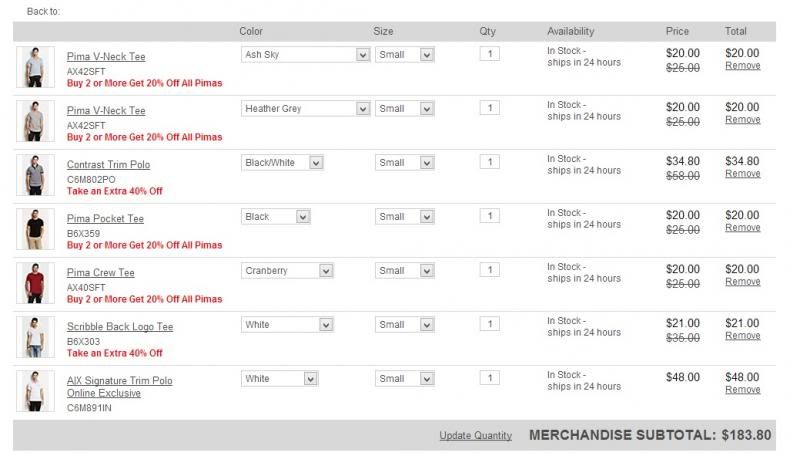The image size is (800, 455).
Task: Click the Scribble Back Logo Tee thumbnail
Action: point(35,336)
